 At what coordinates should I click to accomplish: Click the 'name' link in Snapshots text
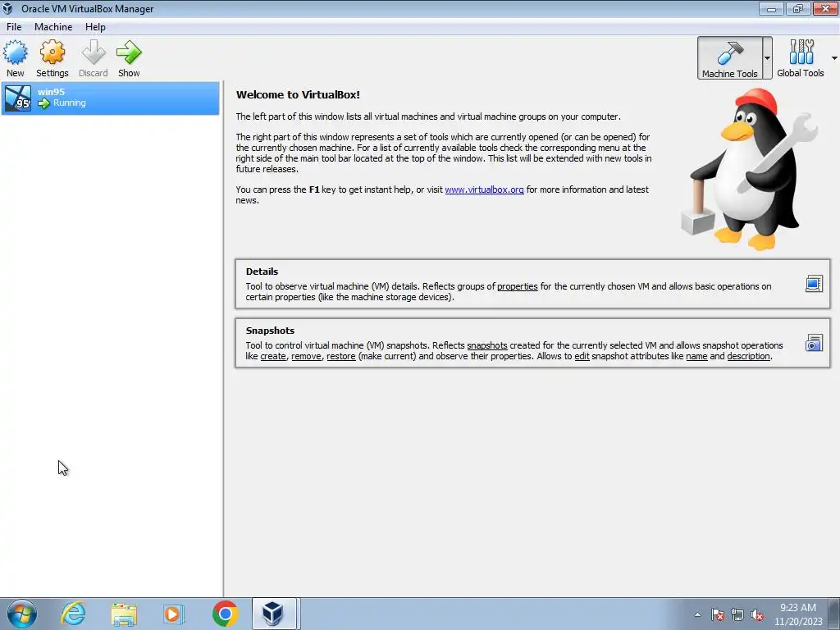coord(696,356)
